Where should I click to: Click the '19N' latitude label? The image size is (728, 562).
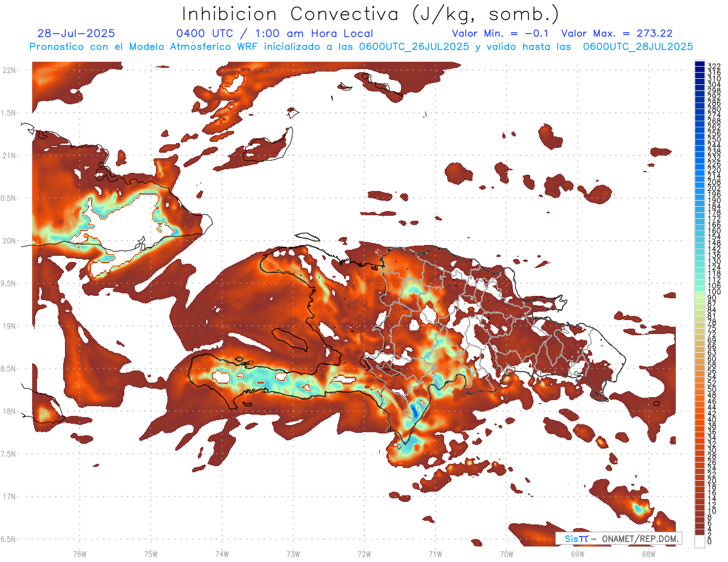tap(9, 326)
